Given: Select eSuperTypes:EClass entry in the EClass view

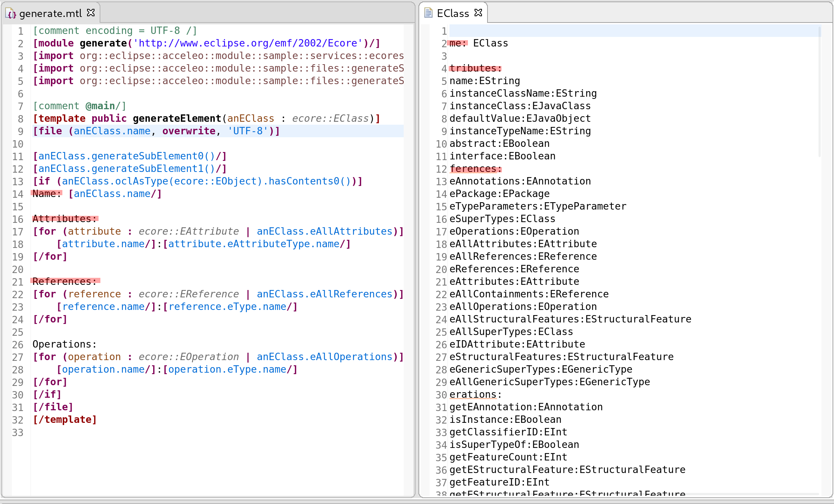Looking at the screenshot, I should coord(502,218).
